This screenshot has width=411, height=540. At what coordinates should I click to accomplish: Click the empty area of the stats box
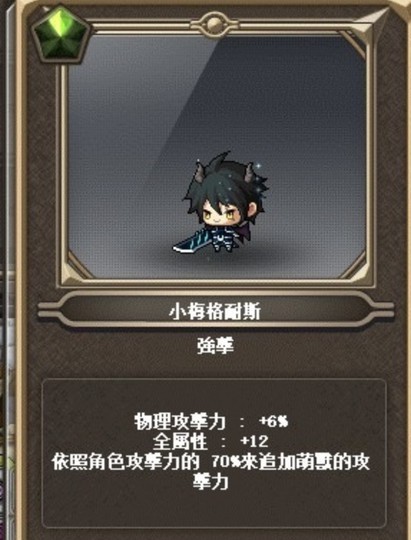click(214, 506)
